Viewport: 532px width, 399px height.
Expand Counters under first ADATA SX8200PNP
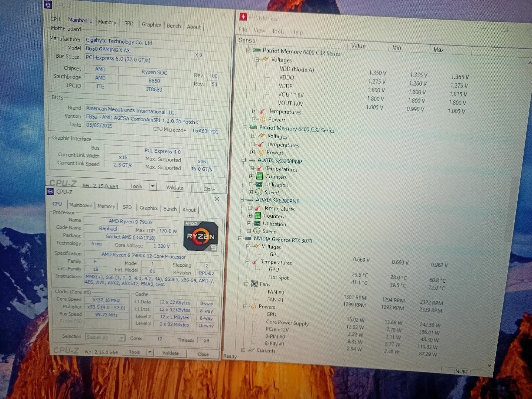[251, 176]
